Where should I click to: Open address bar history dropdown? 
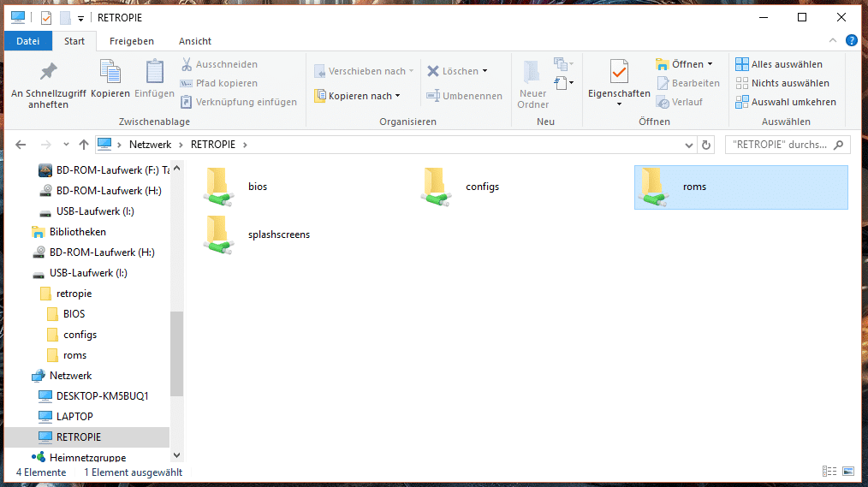(x=688, y=145)
